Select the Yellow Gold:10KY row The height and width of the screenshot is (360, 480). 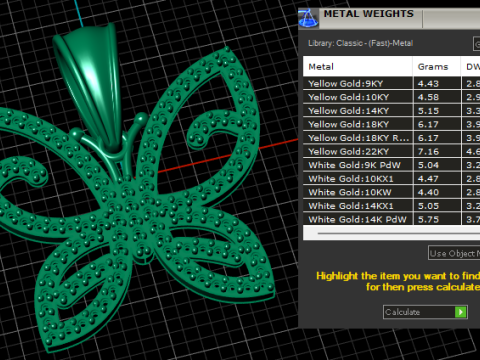(x=392, y=97)
